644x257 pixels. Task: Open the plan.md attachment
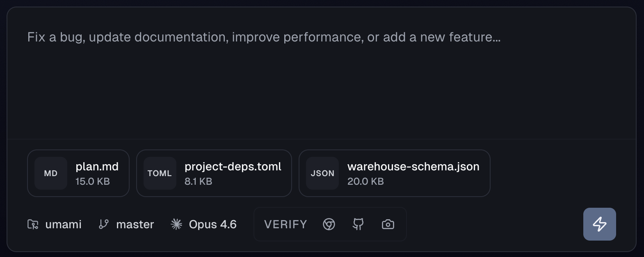pyautogui.click(x=97, y=167)
